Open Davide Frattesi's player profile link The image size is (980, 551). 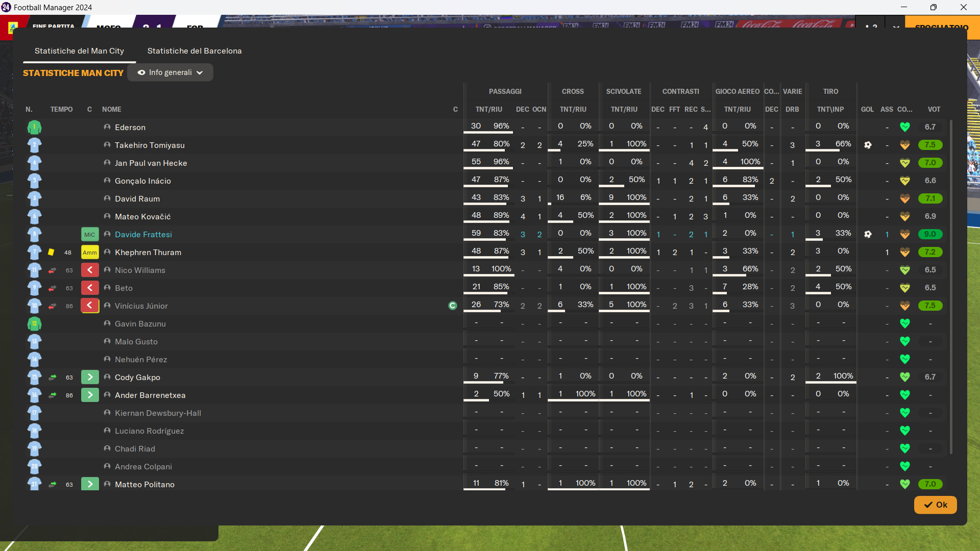pos(143,234)
